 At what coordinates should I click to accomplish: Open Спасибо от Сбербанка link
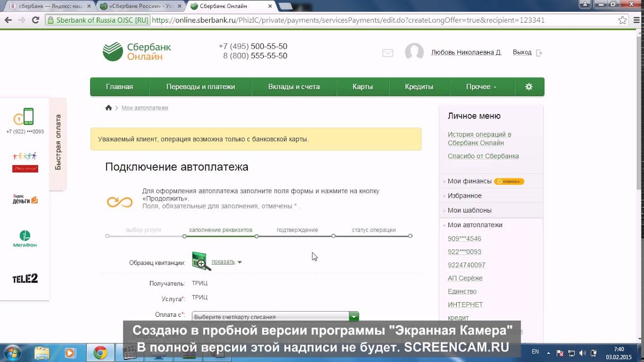484,156
